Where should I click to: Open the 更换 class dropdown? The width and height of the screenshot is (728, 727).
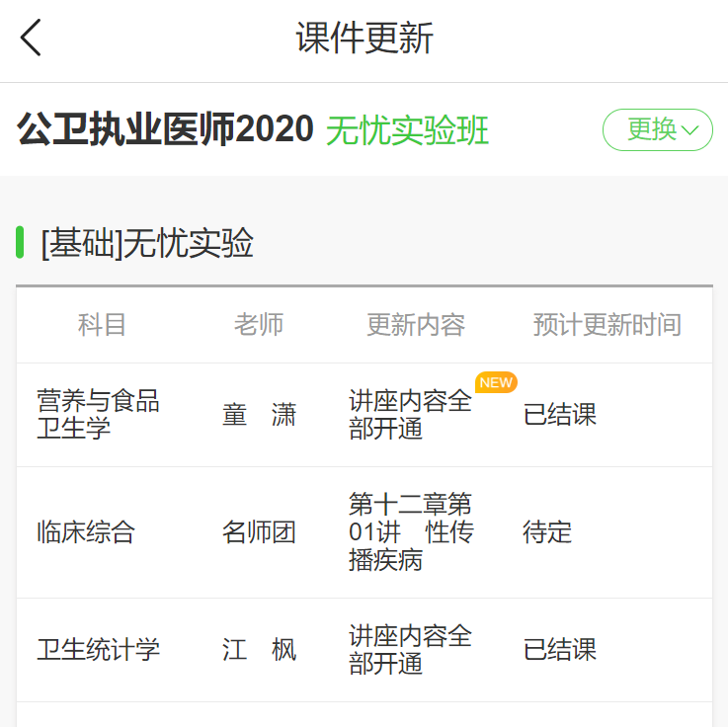657,129
